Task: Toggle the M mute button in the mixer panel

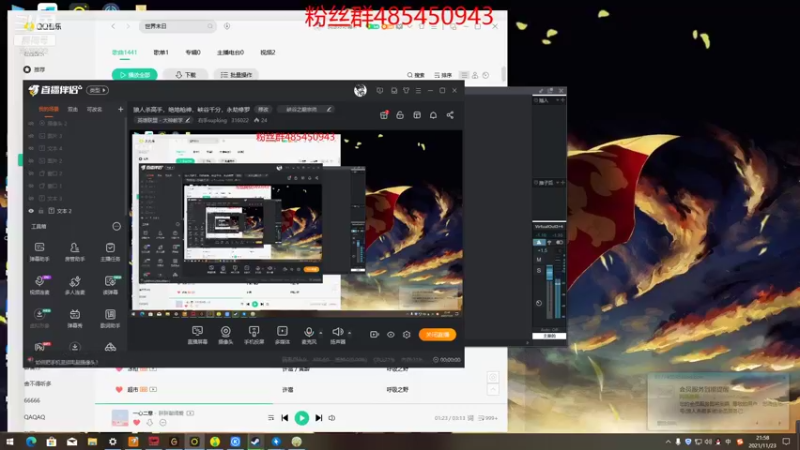Action: click(539, 260)
